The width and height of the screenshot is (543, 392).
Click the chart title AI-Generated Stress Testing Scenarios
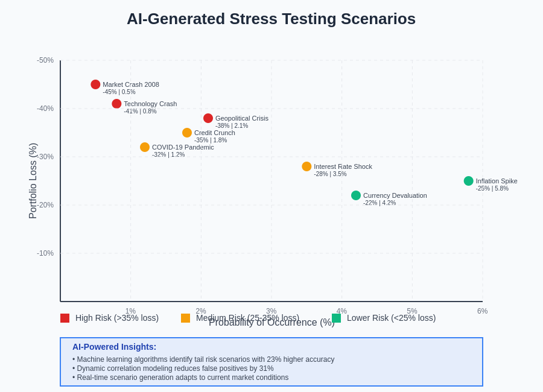tap(271, 19)
